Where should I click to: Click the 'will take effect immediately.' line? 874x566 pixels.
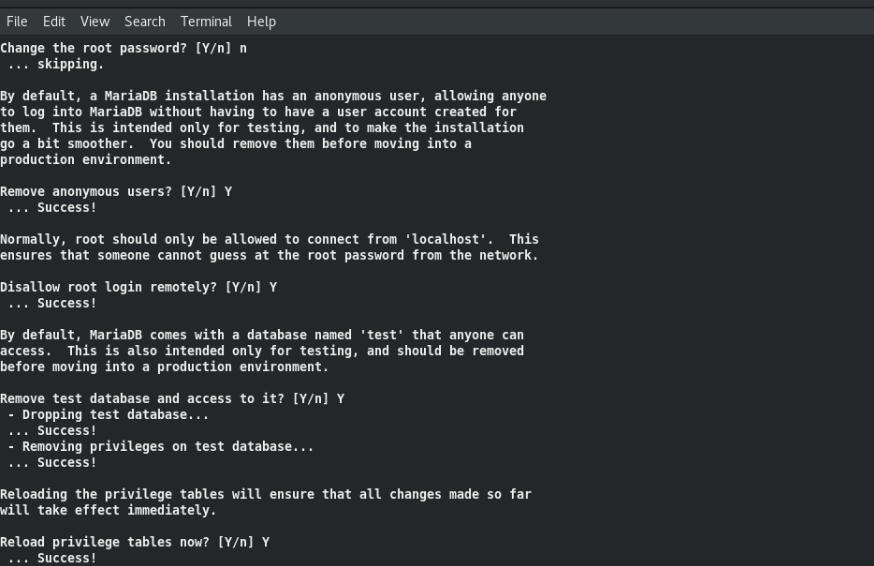(108, 510)
